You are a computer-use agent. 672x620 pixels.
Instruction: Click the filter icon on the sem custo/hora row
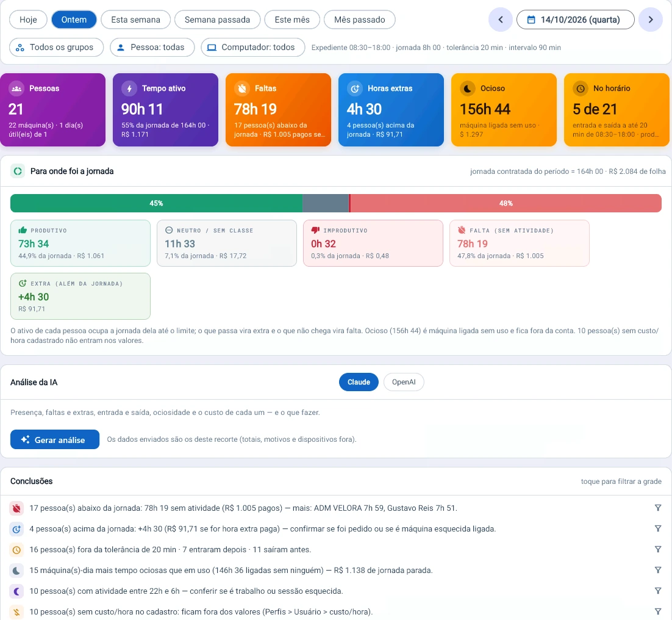(x=658, y=612)
